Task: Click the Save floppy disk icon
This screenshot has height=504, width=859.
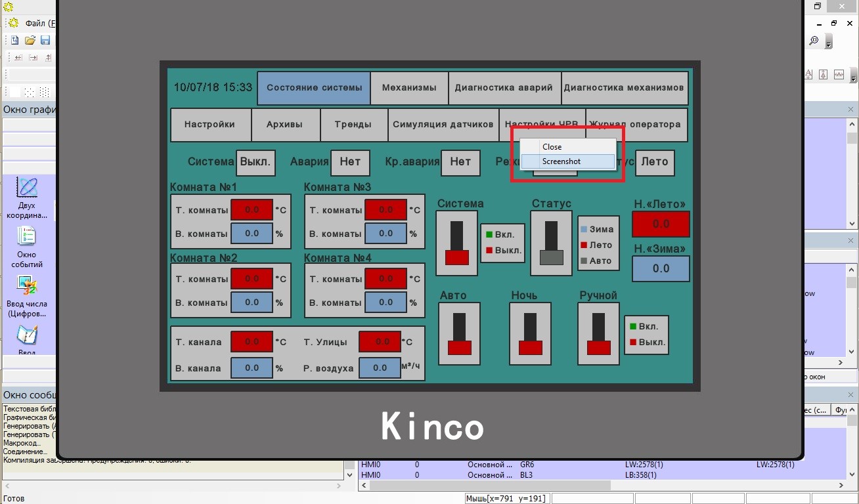Action: pos(45,40)
